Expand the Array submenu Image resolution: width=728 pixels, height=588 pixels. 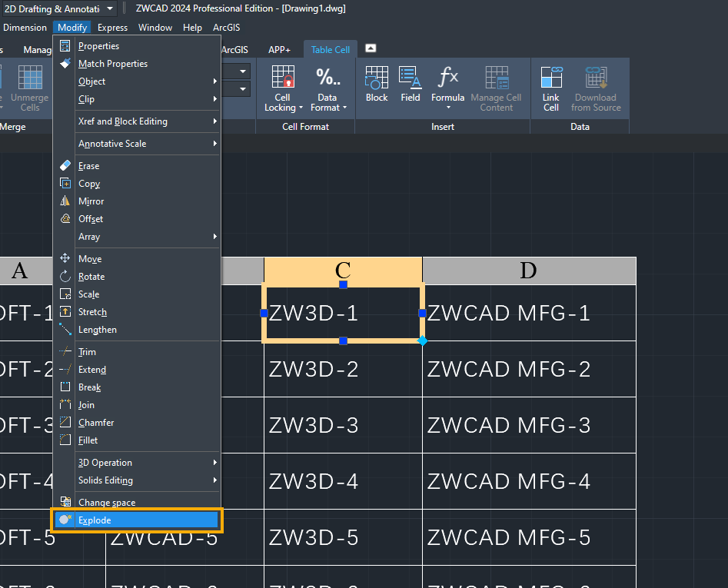[x=147, y=236]
